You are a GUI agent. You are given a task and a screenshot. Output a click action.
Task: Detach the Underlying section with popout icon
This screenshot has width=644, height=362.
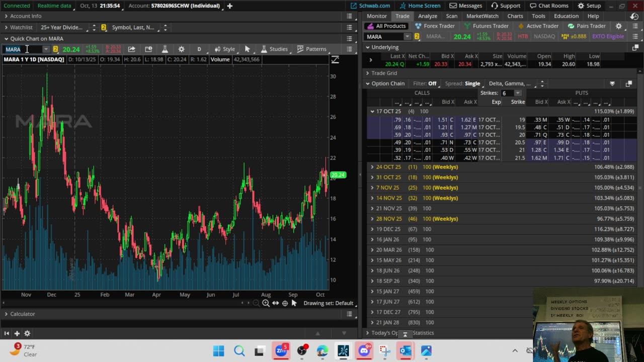click(635, 47)
